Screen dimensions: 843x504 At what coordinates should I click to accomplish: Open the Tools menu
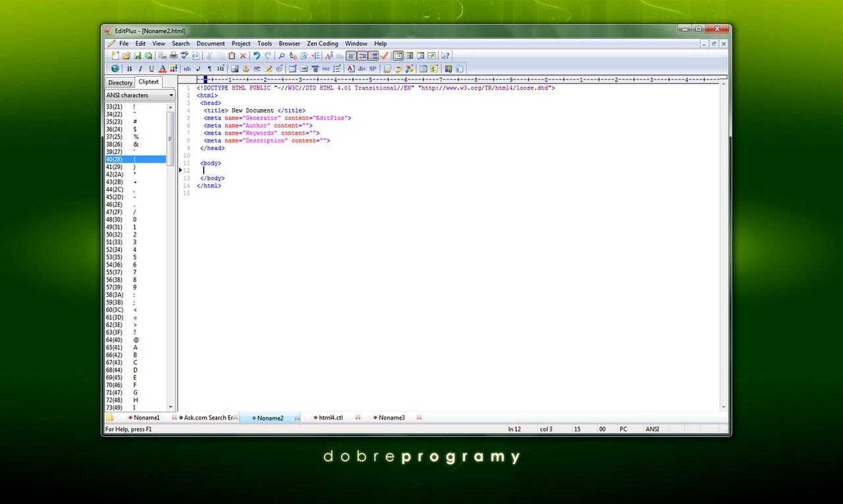click(265, 43)
